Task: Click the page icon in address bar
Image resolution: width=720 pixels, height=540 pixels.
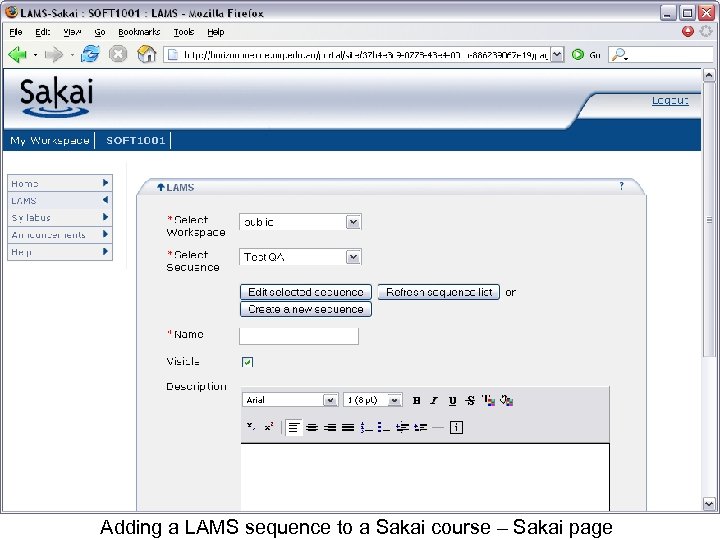Action: coord(173,55)
